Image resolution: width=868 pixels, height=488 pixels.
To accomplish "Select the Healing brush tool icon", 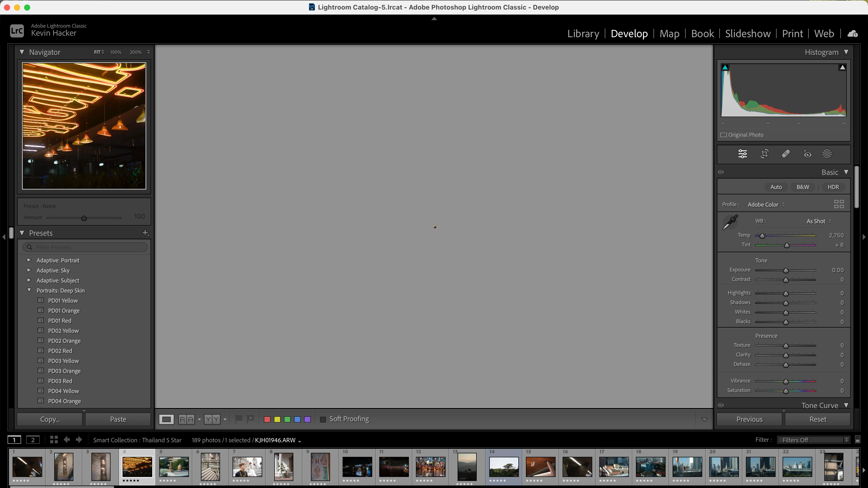I will pos(785,154).
